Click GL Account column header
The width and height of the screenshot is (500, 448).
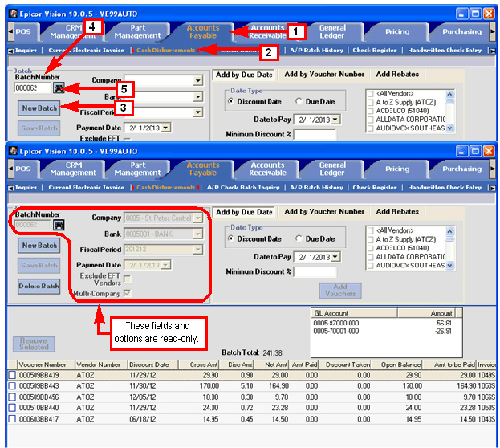(354, 313)
